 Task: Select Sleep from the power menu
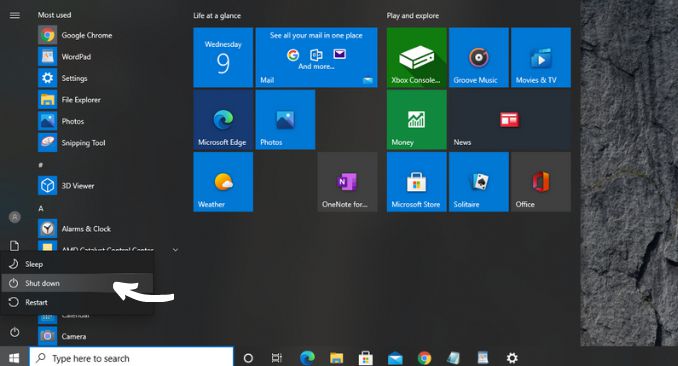pos(77,264)
